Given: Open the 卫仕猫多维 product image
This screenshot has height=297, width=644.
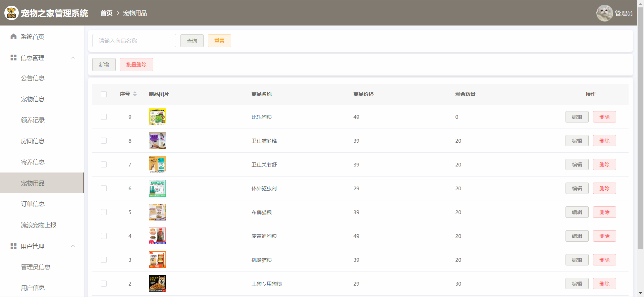Looking at the screenshot, I should (157, 141).
